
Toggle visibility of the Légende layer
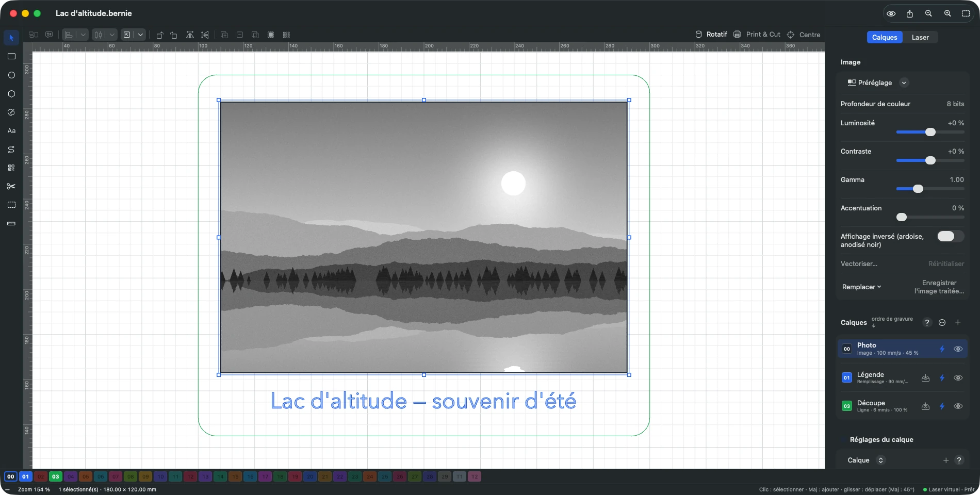(958, 378)
